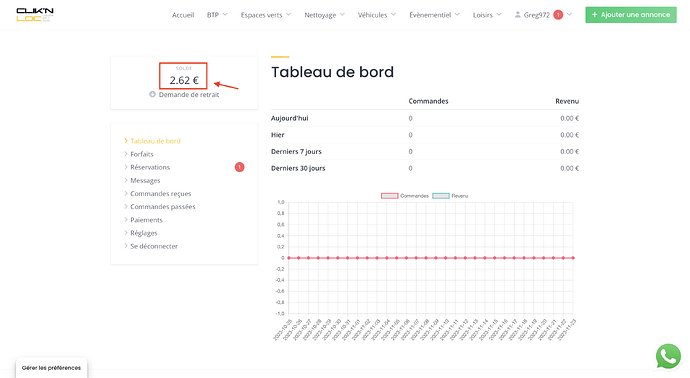690x378 pixels.
Task: Click the 0.00 € revenue for Aujourd'hui
Action: [x=569, y=118]
